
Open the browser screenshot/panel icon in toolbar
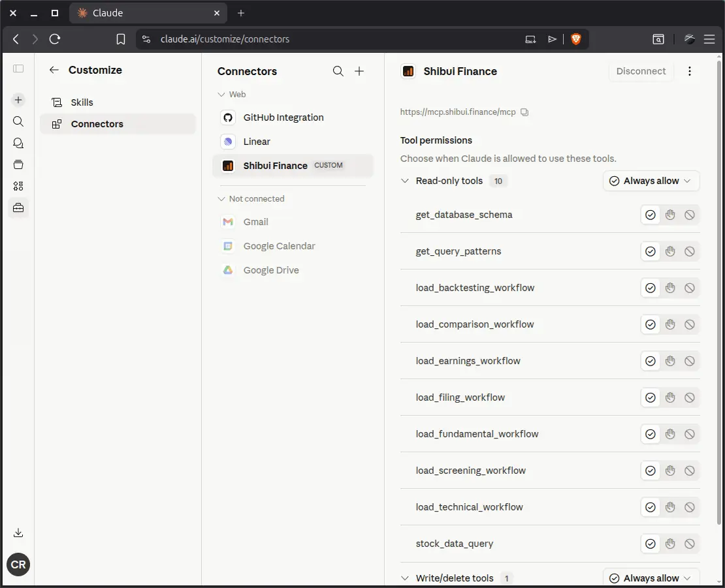tap(658, 39)
